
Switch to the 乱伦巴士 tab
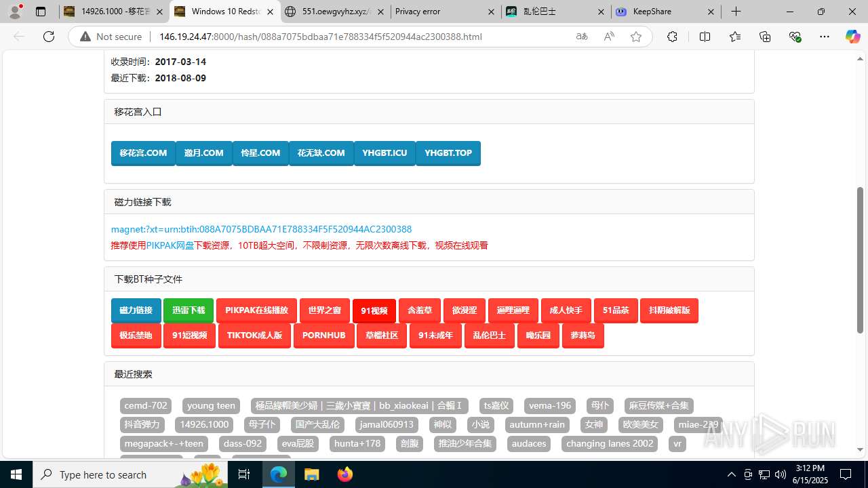556,12
